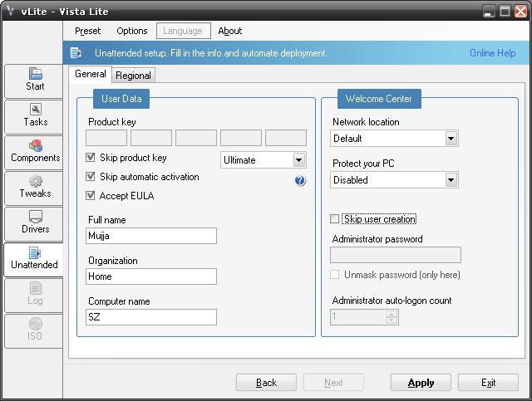Open the Log sidebar section
The height and width of the screenshot is (401, 532).
tap(34, 295)
